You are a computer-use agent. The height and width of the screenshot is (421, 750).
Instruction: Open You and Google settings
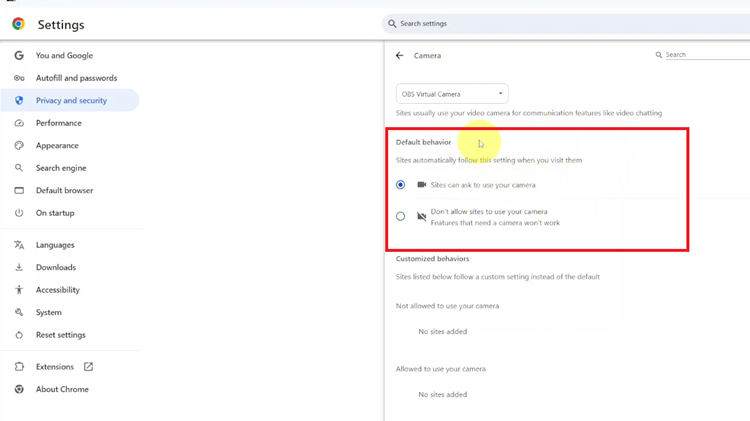(64, 55)
